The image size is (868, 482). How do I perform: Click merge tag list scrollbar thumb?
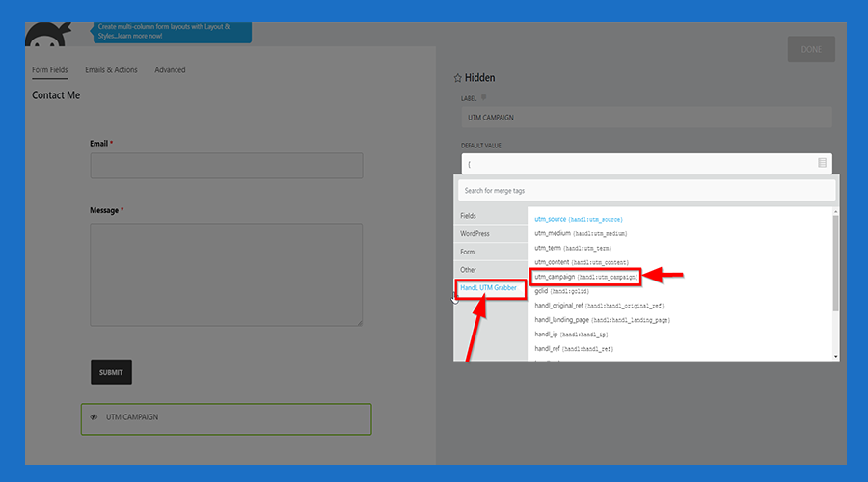coord(835,263)
